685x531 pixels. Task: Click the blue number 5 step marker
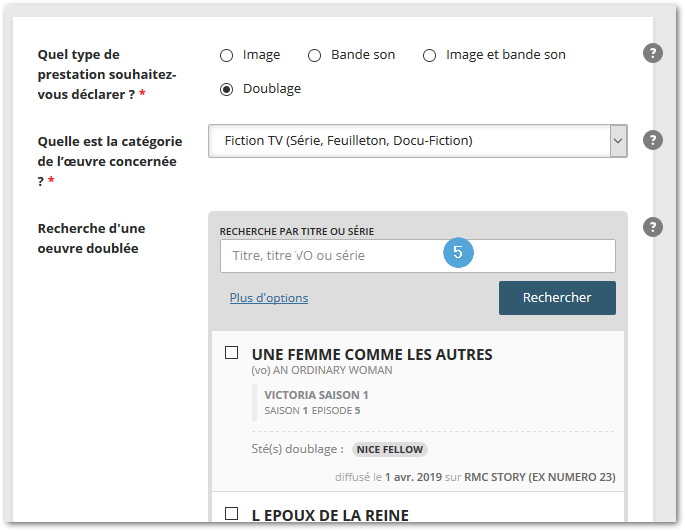(x=458, y=252)
